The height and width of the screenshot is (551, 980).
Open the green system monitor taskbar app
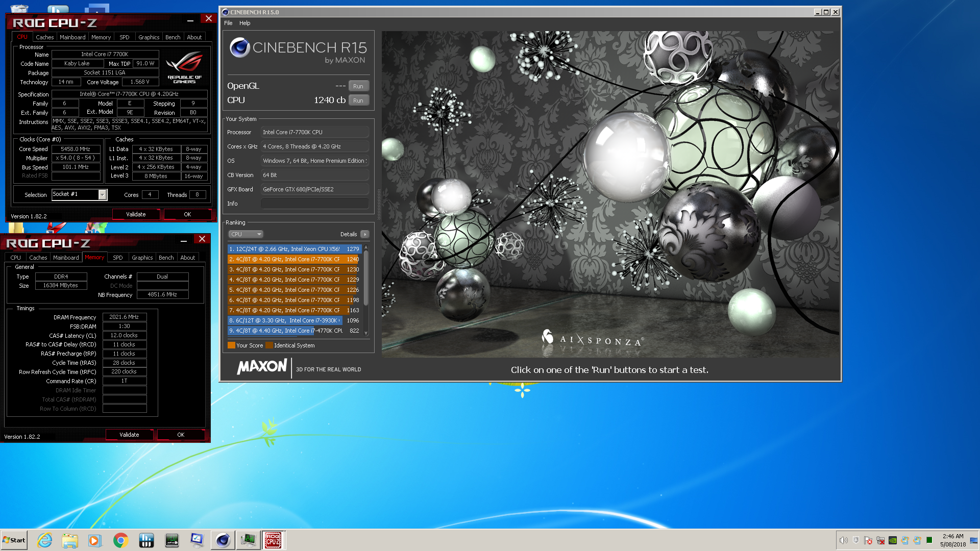click(172, 540)
